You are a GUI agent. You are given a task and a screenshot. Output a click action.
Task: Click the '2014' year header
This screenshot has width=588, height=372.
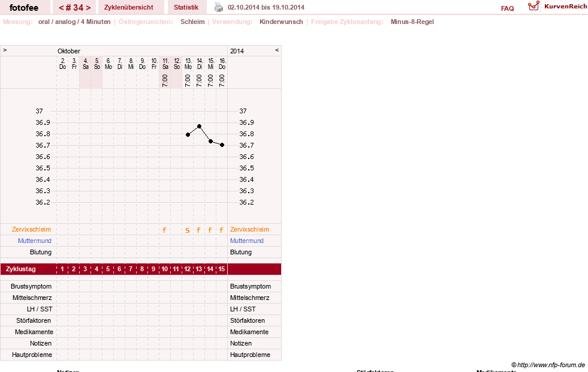click(237, 51)
